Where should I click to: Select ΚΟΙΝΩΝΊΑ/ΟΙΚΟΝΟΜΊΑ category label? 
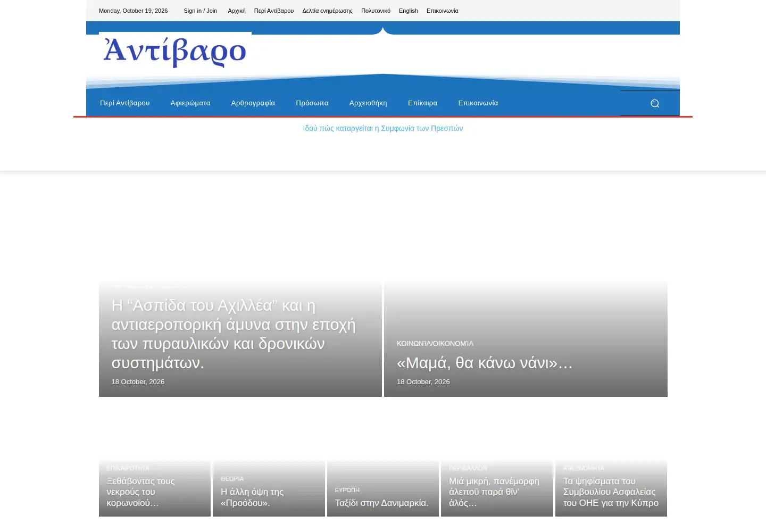pos(435,344)
